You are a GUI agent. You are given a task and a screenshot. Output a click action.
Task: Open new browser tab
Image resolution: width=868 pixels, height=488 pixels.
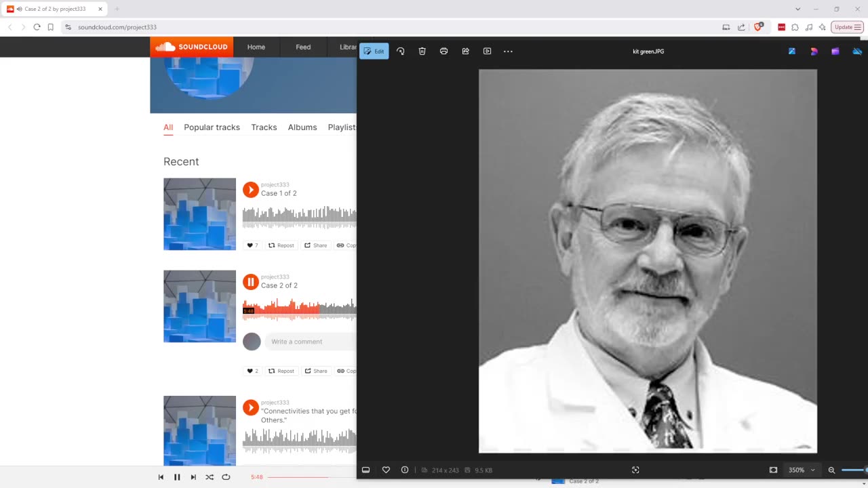[x=117, y=9]
